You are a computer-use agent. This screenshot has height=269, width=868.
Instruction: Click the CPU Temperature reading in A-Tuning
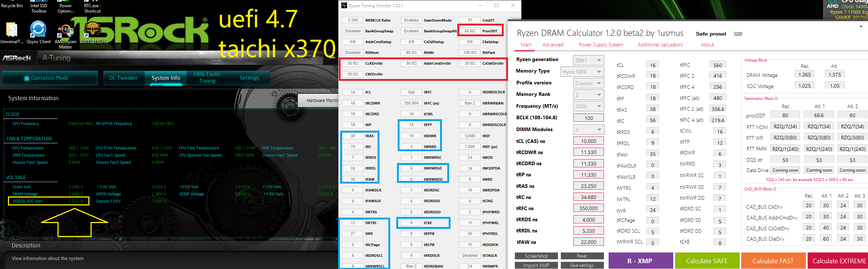pos(79,148)
